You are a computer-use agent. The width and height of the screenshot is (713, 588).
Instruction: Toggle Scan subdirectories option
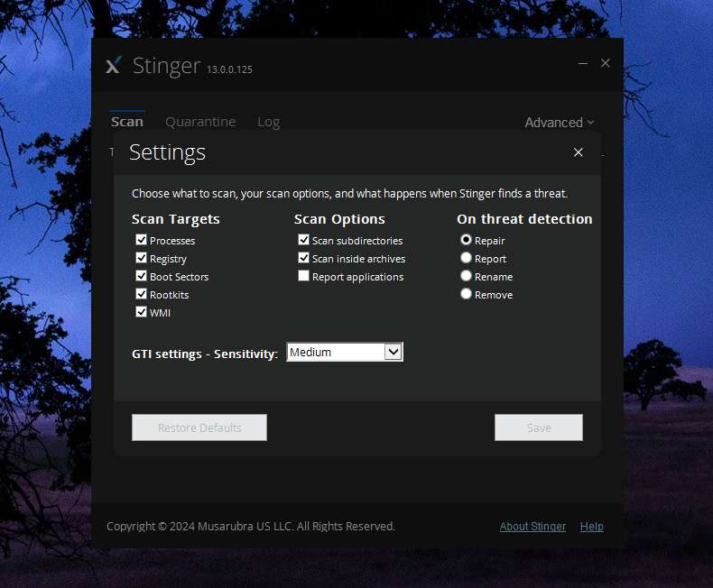304,240
